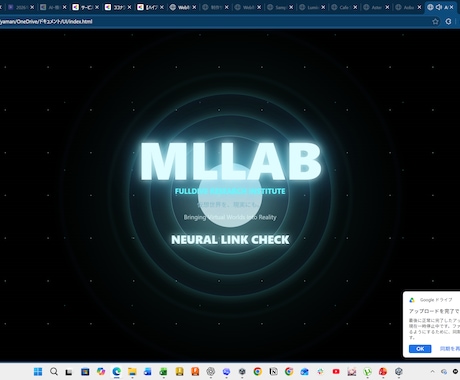460x380 pixels.
Task: Open the browser extensions icon beside star
Action: point(448,21)
